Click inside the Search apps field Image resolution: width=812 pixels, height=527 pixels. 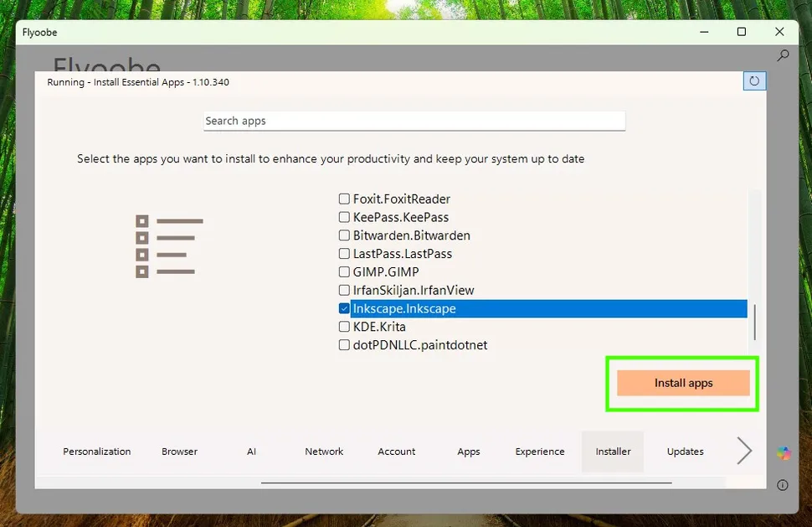414,121
